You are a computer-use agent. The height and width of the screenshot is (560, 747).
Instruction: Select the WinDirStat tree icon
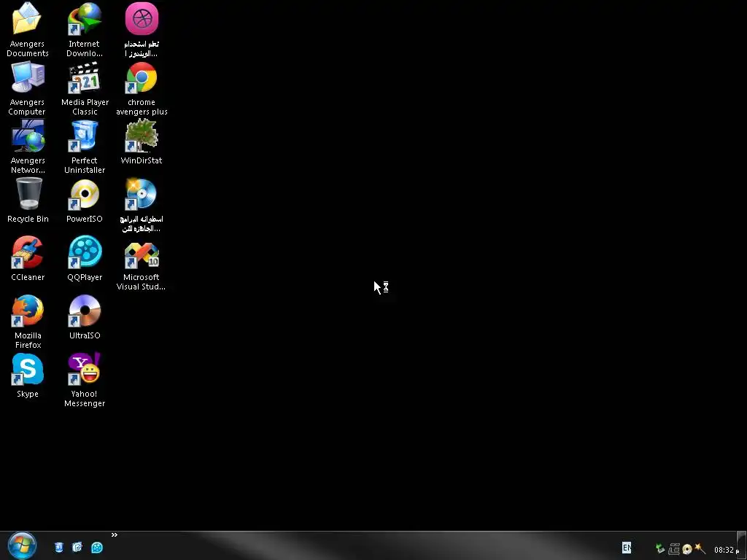pyautogui.click(x=142, y=136)
